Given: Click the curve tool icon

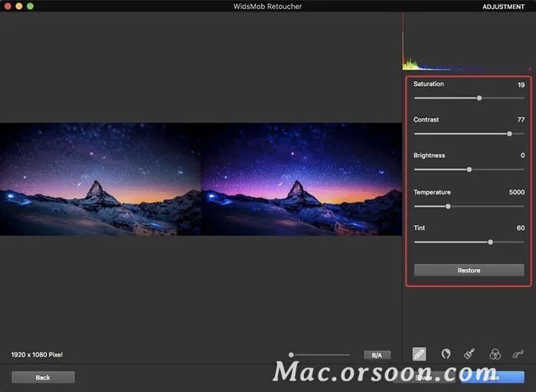Looking at the screenshot, I should coord(518,354).
